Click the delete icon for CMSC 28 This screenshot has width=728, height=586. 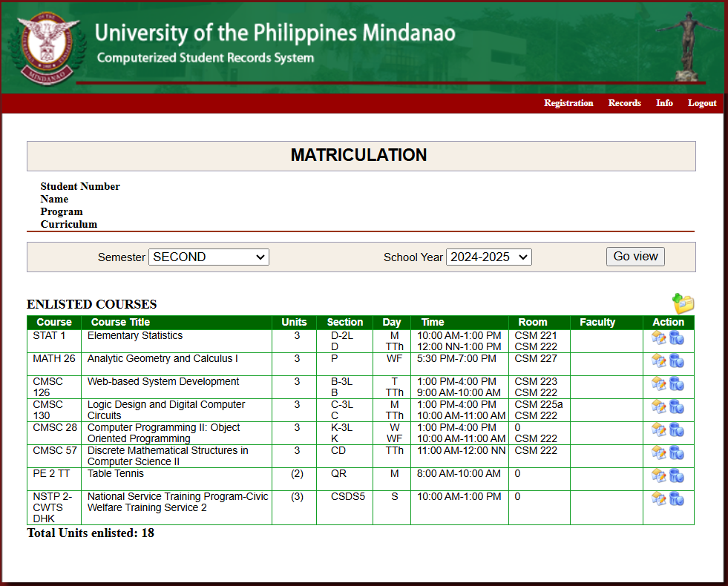pos(677,429)
